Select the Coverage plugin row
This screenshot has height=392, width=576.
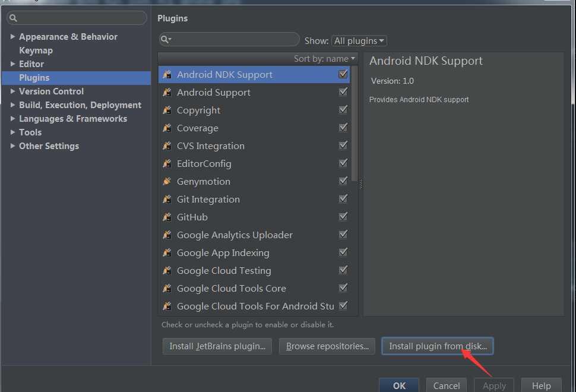(x=254, y=128)
